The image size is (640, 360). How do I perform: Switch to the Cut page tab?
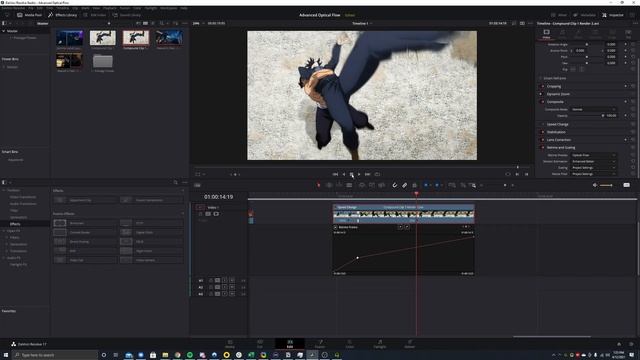click(x=260, y=344)
